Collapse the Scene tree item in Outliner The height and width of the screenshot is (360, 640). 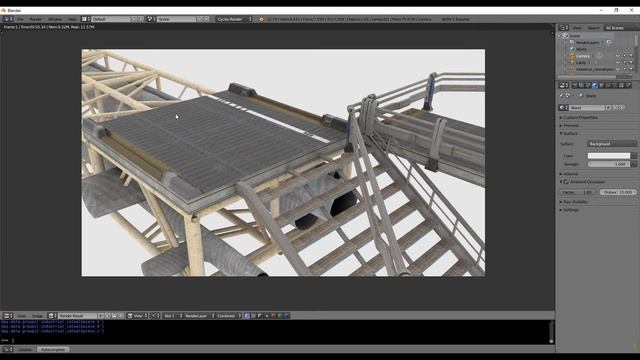[x=560, y=36]
